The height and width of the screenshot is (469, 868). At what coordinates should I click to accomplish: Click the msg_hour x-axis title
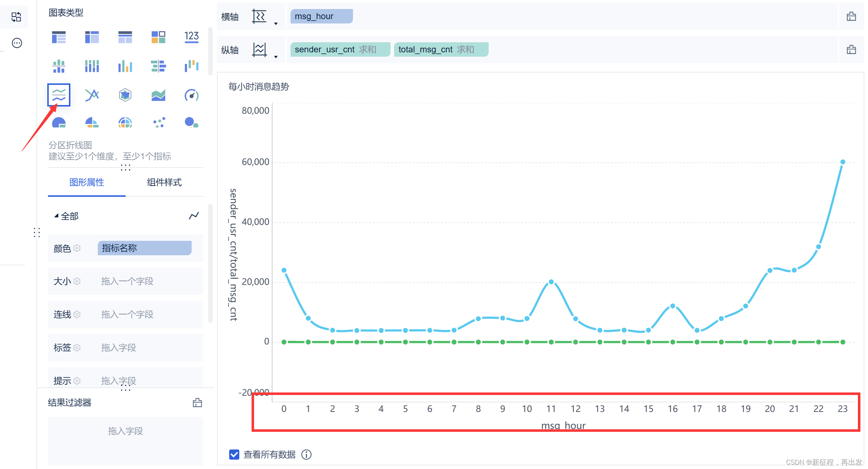(x=563, y=425)
